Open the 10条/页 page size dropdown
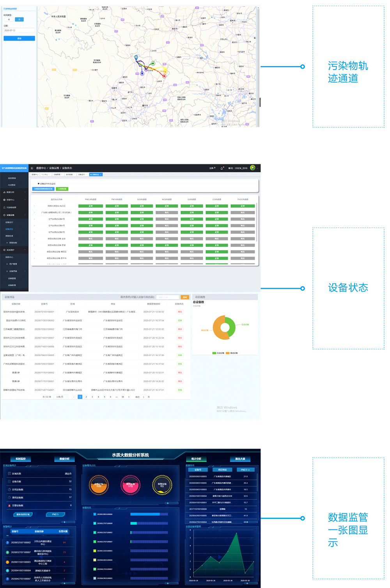The width and height of the screenshot is (390, 588). [60, 397]
